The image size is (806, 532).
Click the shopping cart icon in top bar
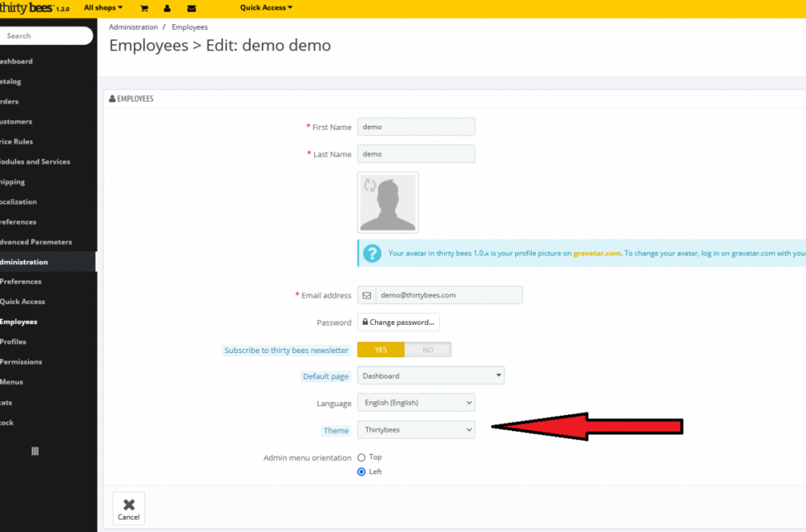point(144,8)
